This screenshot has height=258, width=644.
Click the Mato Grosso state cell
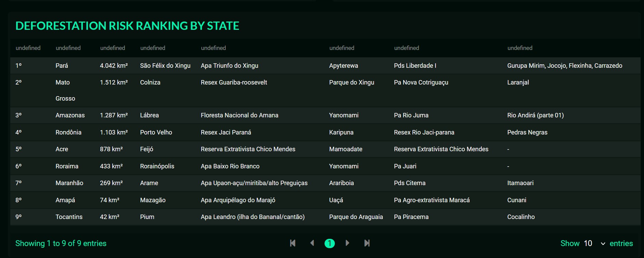(65, 90)
